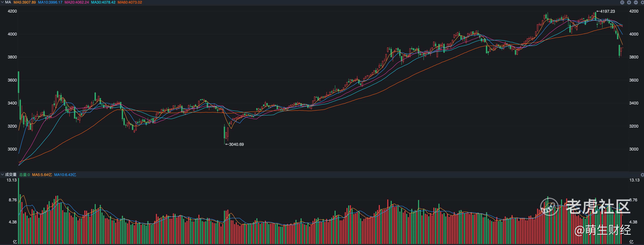Zoom in the chart with plus icon
The height and width of the screenshot is (245, 644).
pos(629,3)
